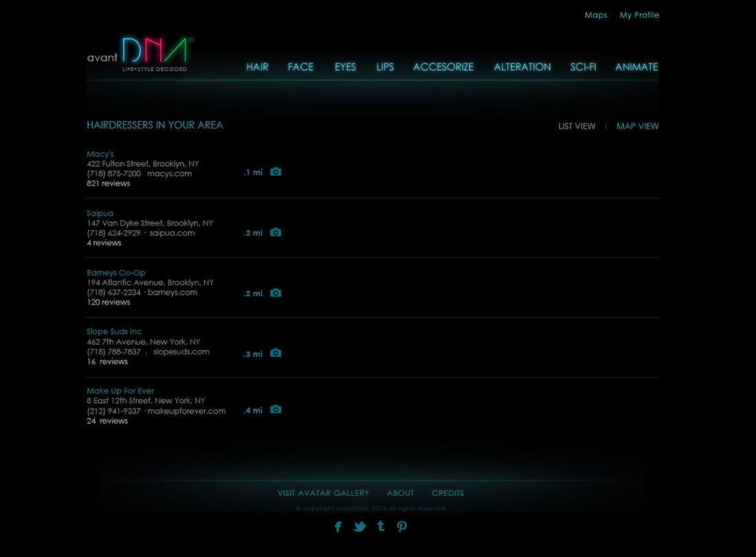Open the ABOUT footer link
756x557 pixels.
click(x=400, y=493)
